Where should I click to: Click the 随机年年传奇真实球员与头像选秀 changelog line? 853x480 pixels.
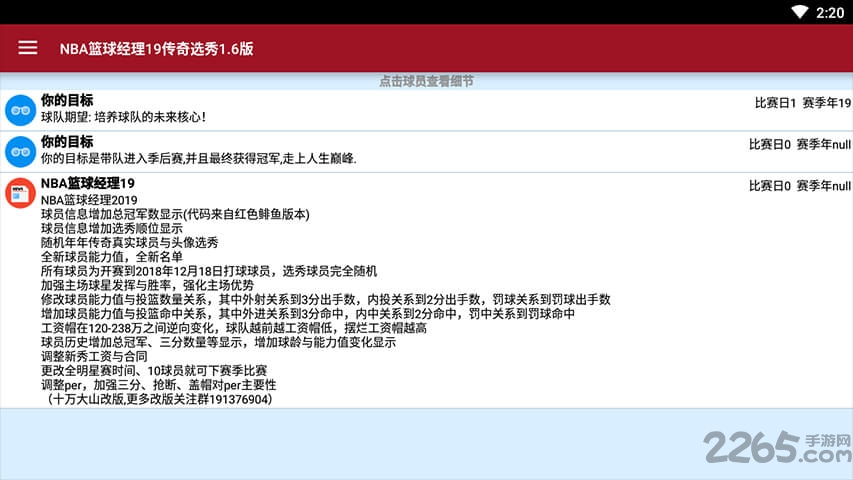pyautogui.click(x=129, y=242)
